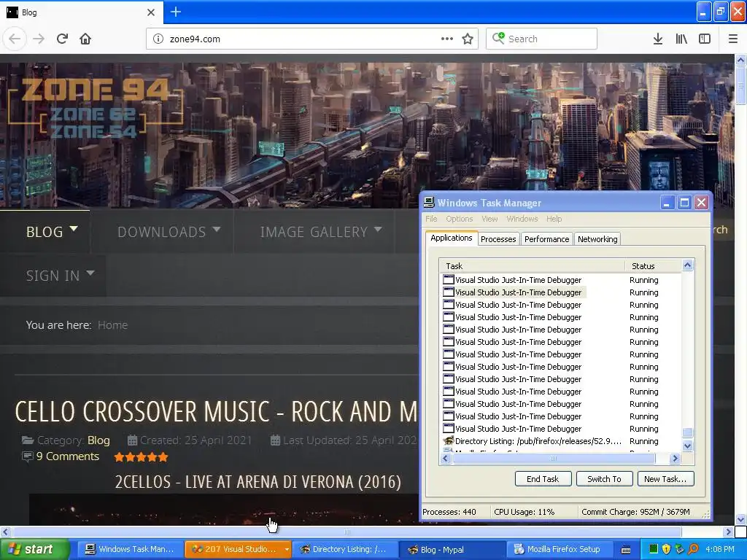Open a new browser tab

point(176,12)
